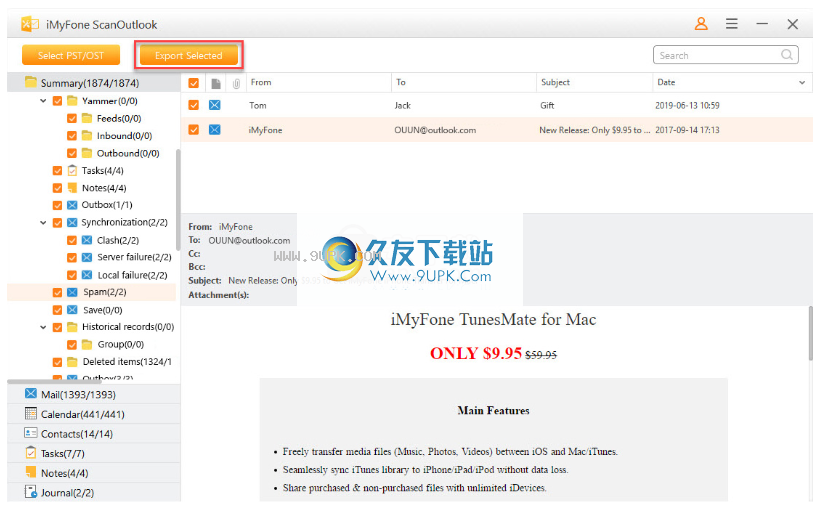Collapse the Yammer folder tree
Image resolution: width=821 pixels, height=518 pixels.
point(43,101)
